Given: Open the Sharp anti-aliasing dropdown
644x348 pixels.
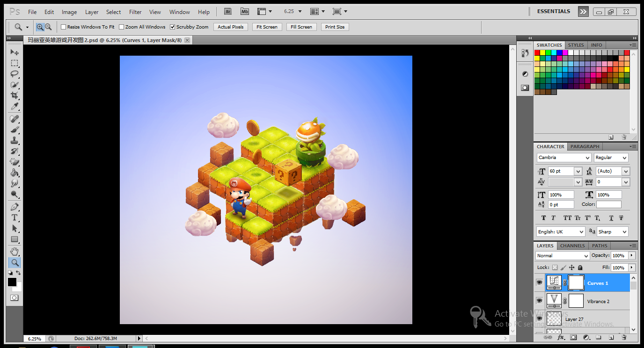Looking at the screenshot, I should coord(612,232).
